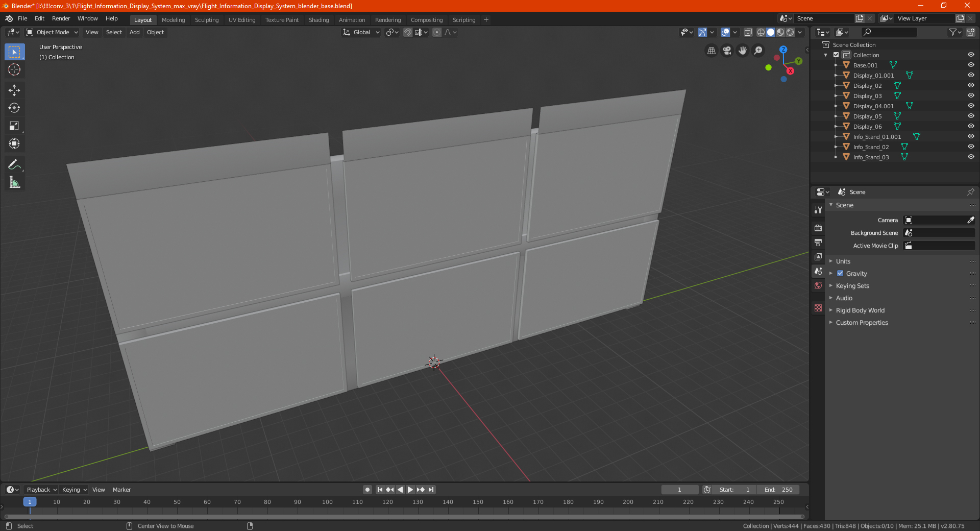The height and width of the screenshot is (531, 980).
Task: Click the camera eyedropper icon
Action: click(970, 220)
